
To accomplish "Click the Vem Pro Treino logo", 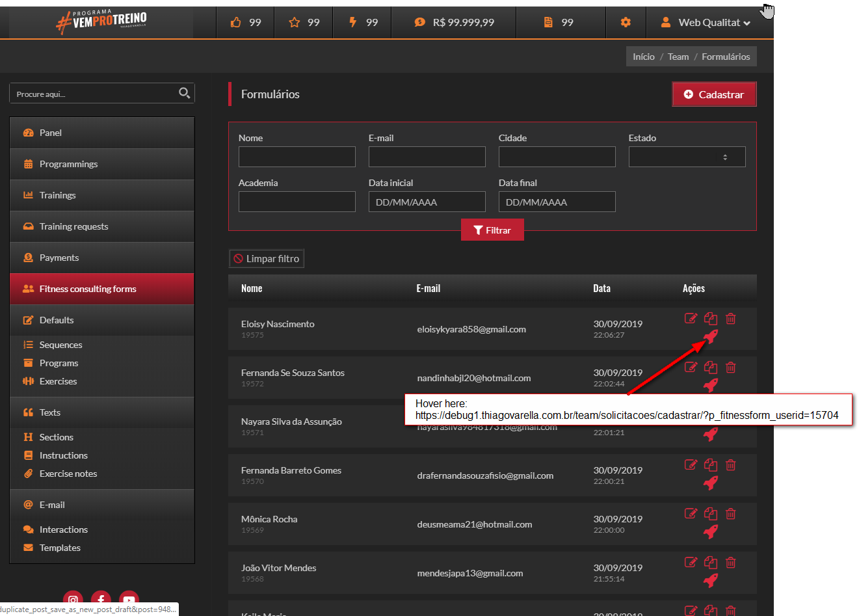I will pos(102,21).
